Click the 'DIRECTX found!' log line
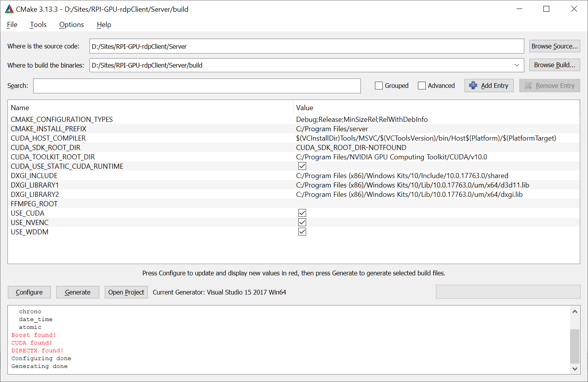This screenshot has width=588, height=382. pyautogui.click(x=38, y=350)
